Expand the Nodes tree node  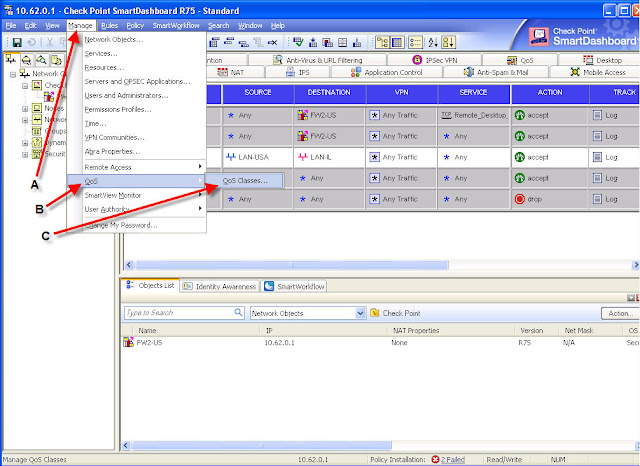click(x=25, y=109)
